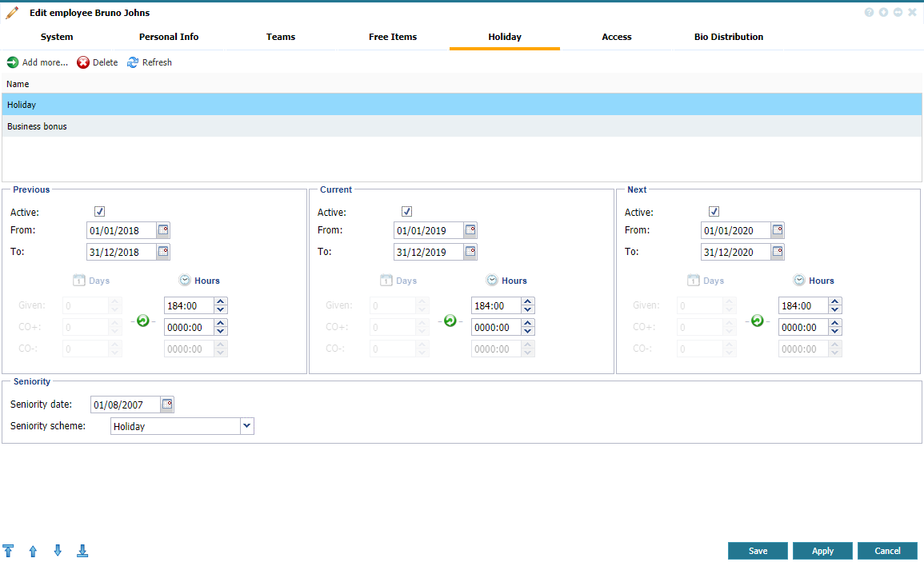This screenshot has height=566, width=924.
Task: Click the Save button
Action: 758,551
